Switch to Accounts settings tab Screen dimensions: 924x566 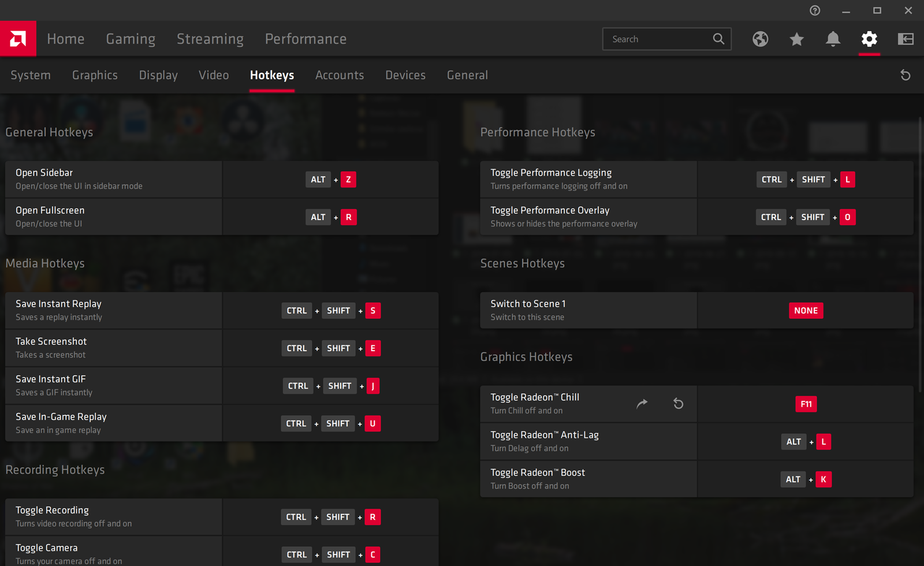pos(340,75)
